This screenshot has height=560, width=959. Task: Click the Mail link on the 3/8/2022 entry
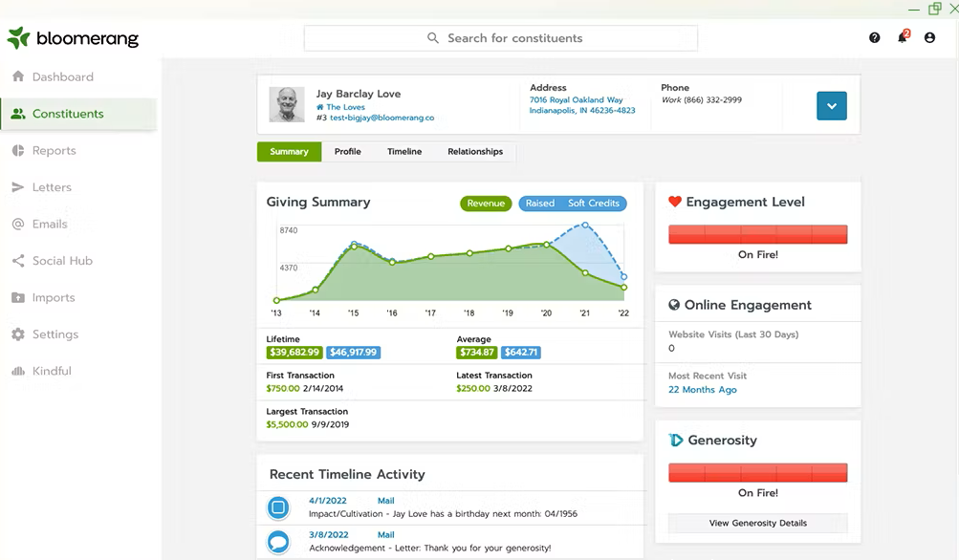click(x=386, y=534)
